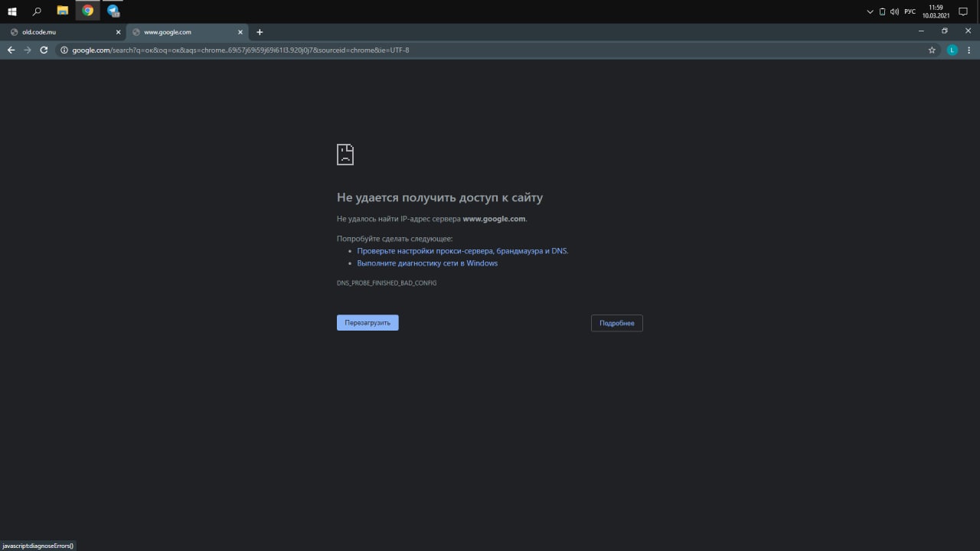Open the Chrome profile avatar
Image resolution: width=980 pixels, height=551 pixels.
coord(952,50)
